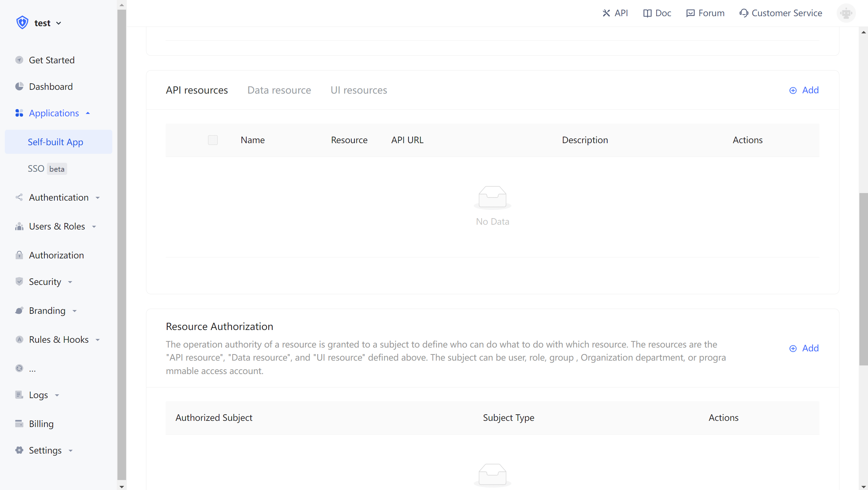Click the Forum chat icon

pos(690,13)
